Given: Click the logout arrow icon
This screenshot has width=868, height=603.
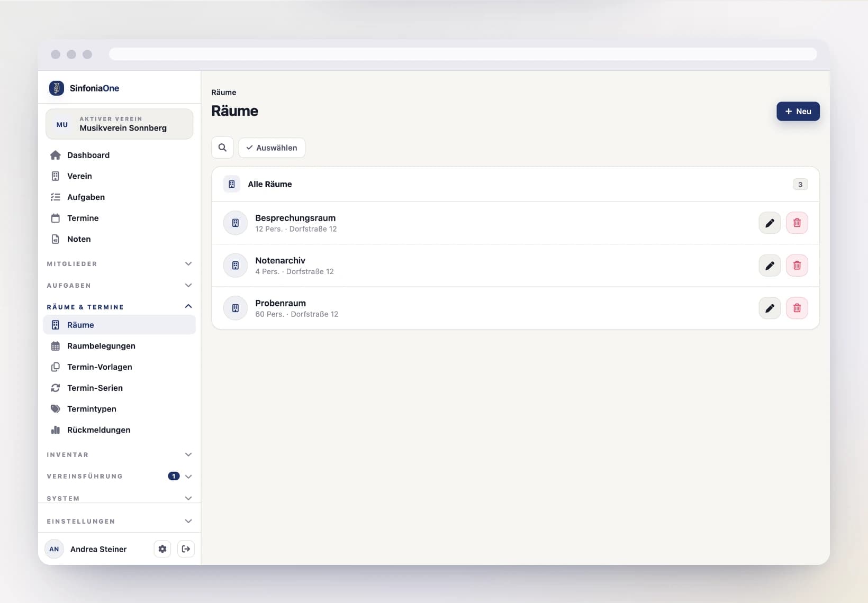Looking at the screenshot, I should coord(186,549).
